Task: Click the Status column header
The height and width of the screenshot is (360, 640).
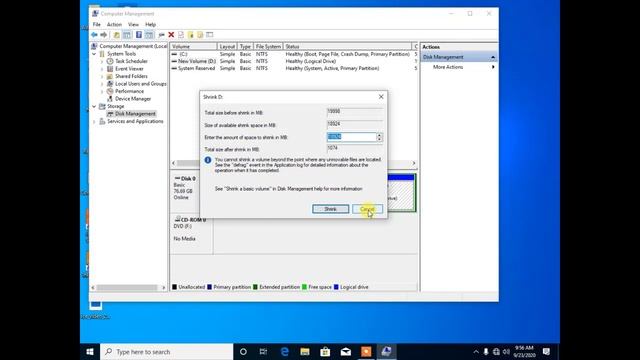Action: 348,47
